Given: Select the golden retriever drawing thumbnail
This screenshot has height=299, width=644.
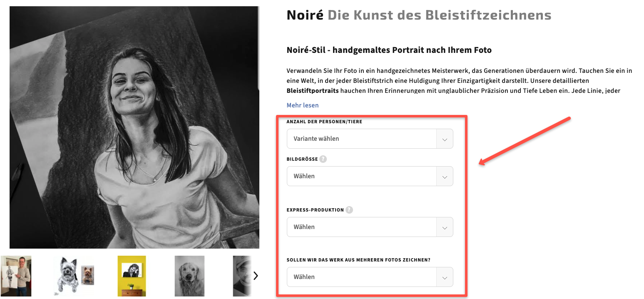Looking at the screenshot, I should (x=189, y=276).
